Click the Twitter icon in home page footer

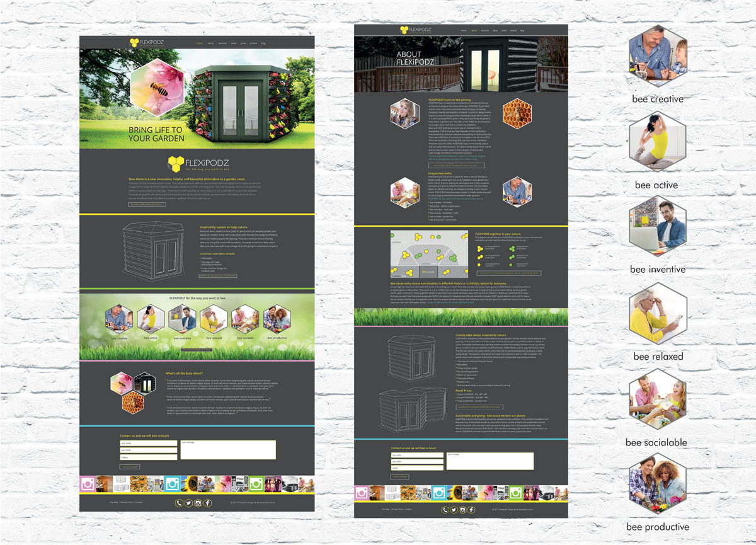tap(188, 503)
